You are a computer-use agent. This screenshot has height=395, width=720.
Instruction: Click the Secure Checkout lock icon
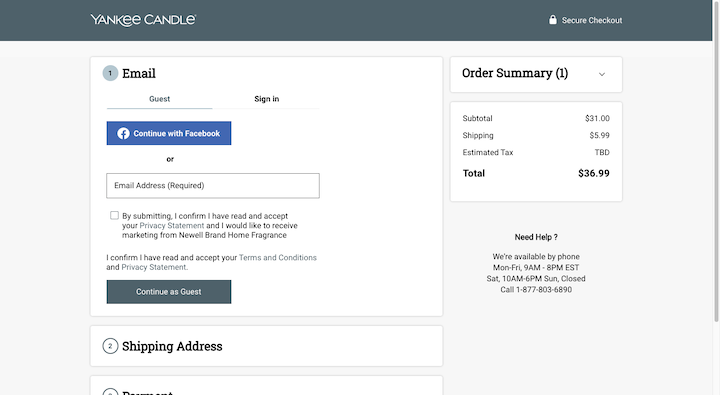coord(553,20)
